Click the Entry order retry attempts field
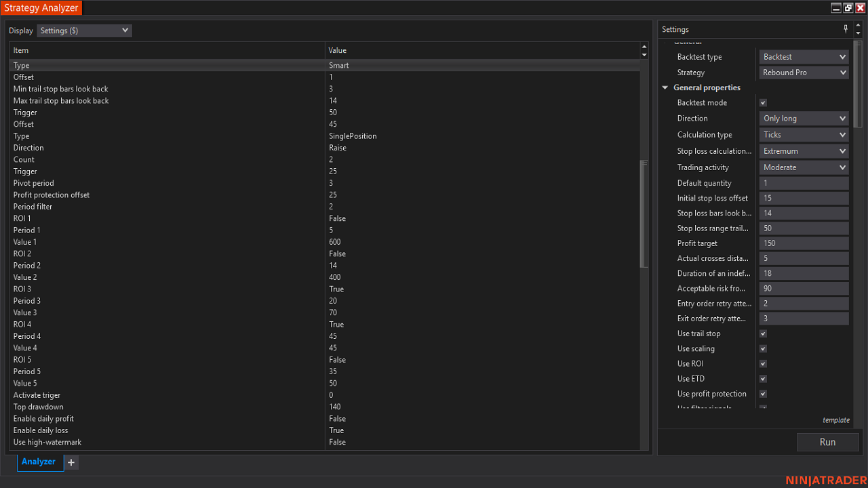This screenshot has height=488, width=868. [804, 304]
